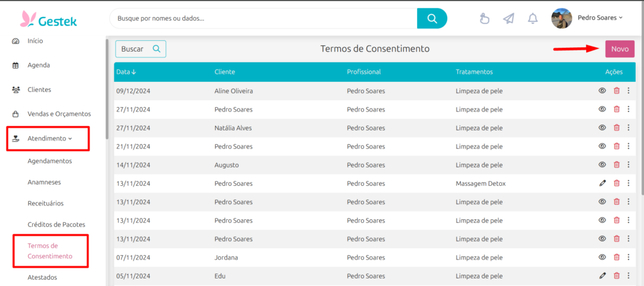Viewport: 644px width, 286px height.
Task: Delete Aline Oliveira's consent term via trash icon
Action: (x=616, y=91)
